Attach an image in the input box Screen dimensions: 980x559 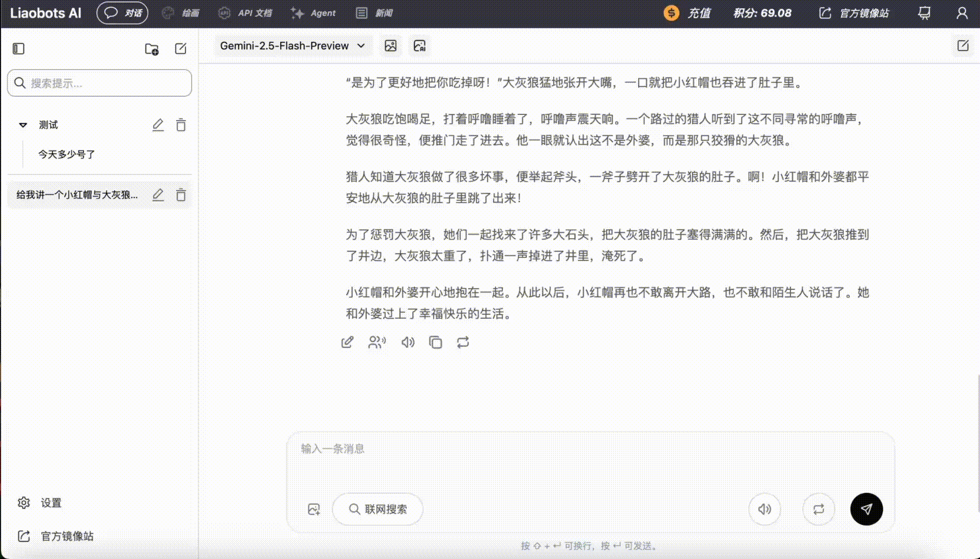click(314, 509)
